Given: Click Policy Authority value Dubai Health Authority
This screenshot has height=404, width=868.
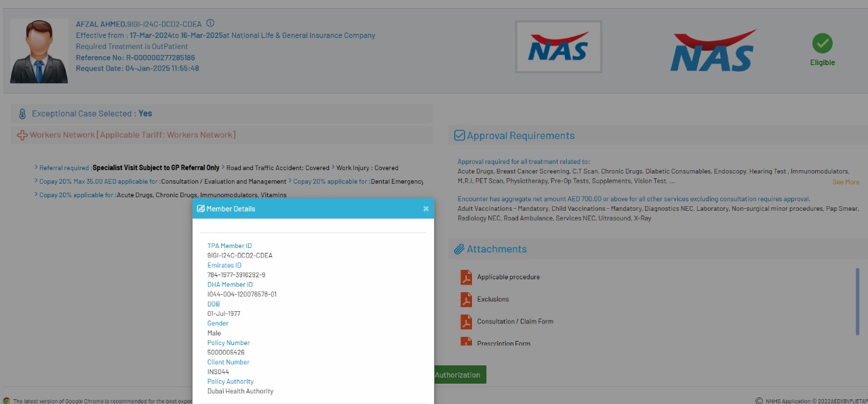Looking at the screenshot, I should pyautogui.click(x=241, y=391).
